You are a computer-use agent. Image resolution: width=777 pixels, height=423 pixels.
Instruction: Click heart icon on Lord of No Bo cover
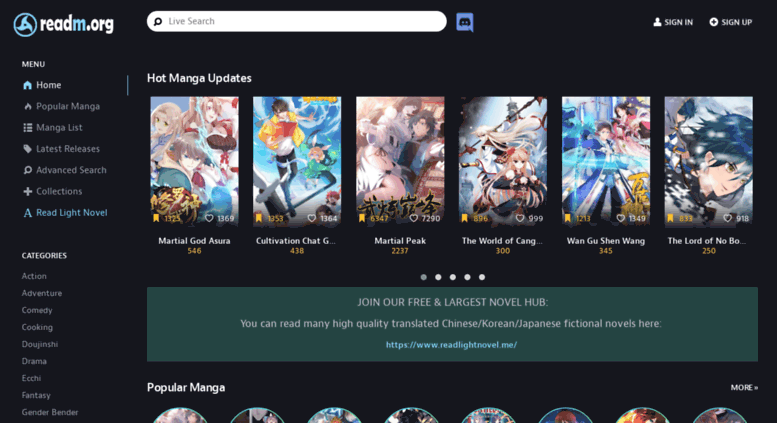tap(727, 218)
